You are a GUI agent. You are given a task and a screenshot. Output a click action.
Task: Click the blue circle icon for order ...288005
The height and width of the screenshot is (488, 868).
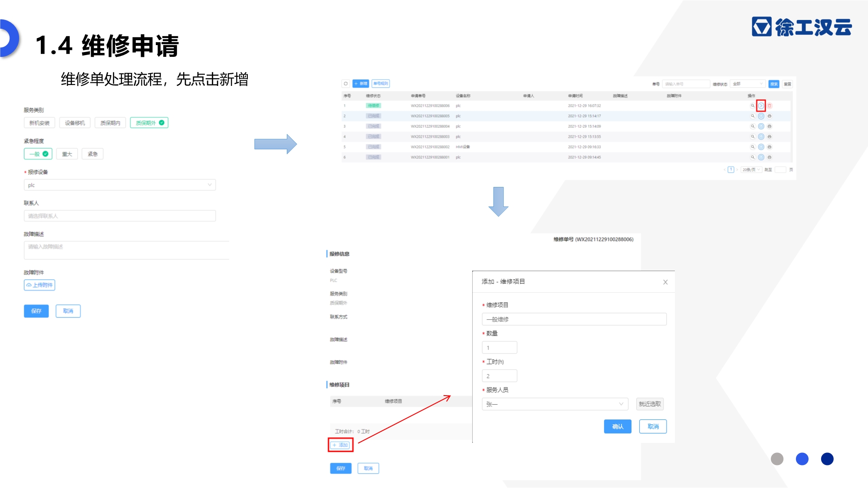tap(761, 116)
